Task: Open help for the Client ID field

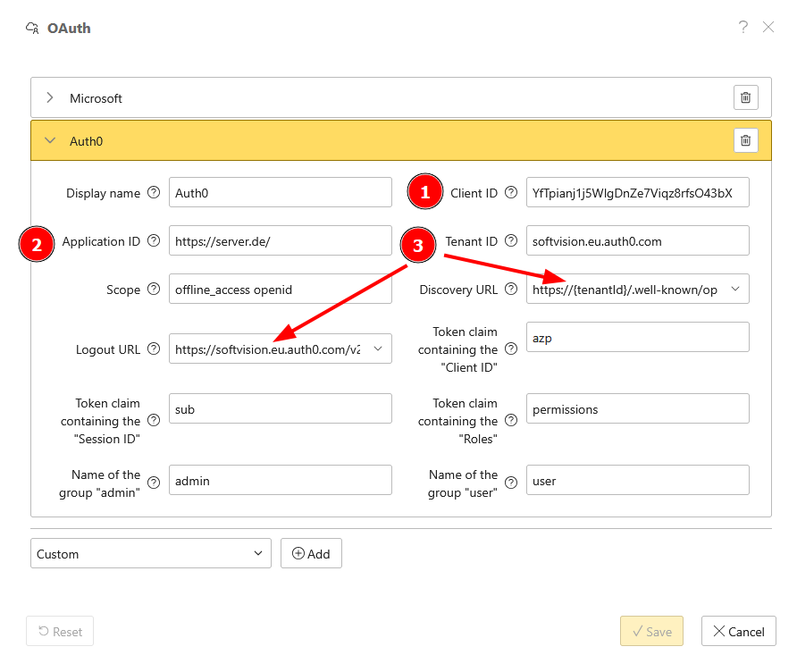Action: pyautogui.click(x=510, y=192)
